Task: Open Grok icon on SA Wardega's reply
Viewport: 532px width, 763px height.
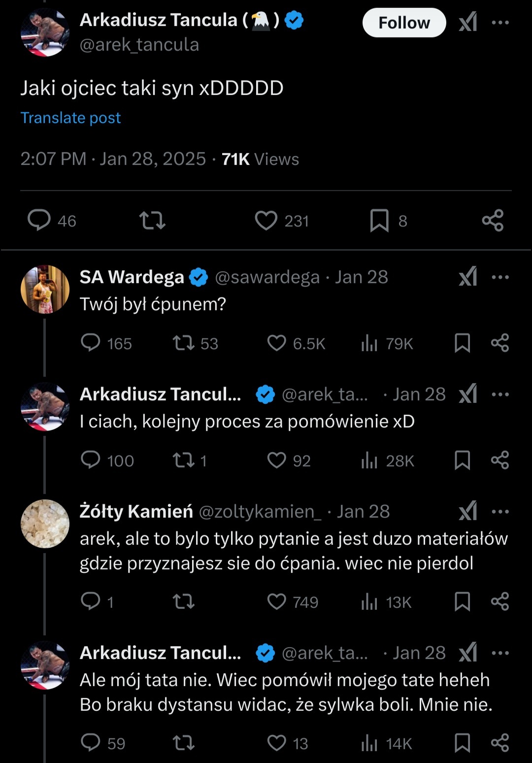Action: click(x=468, y=277)
